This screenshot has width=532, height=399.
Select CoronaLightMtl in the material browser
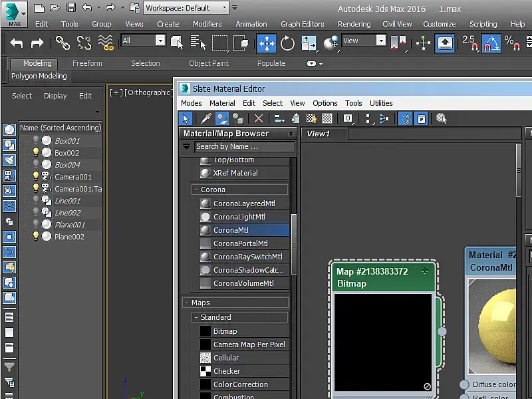click(239, 217)
